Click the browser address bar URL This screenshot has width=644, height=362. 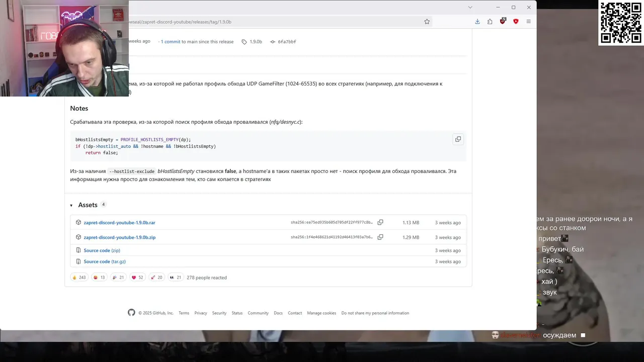(180, 22)
